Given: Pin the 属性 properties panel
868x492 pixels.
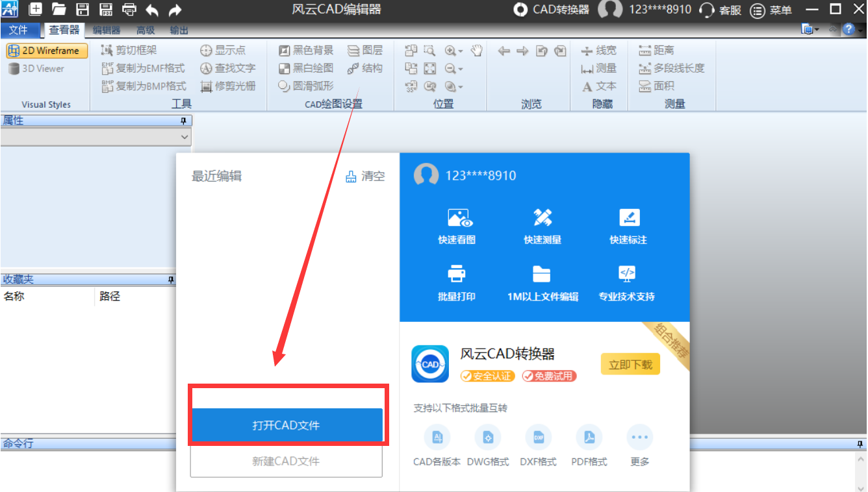Looking at the screenshot, I should click(x=183, y=121).
